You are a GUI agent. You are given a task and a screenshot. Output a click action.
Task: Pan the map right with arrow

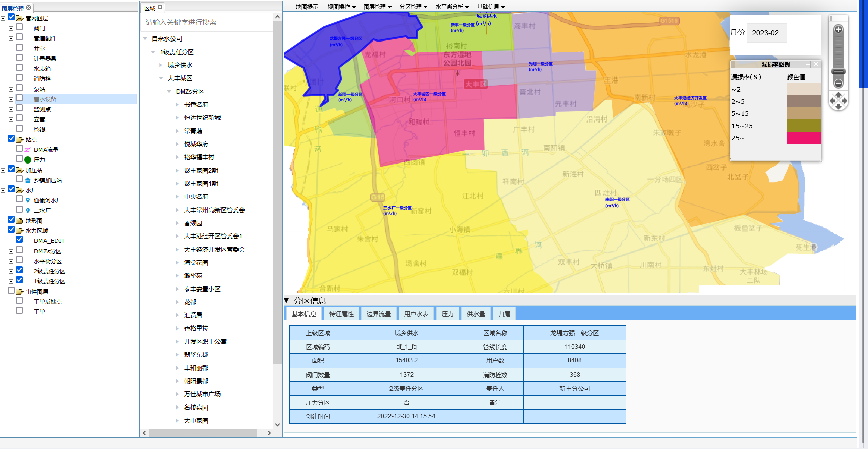click(x=845, y=101)
